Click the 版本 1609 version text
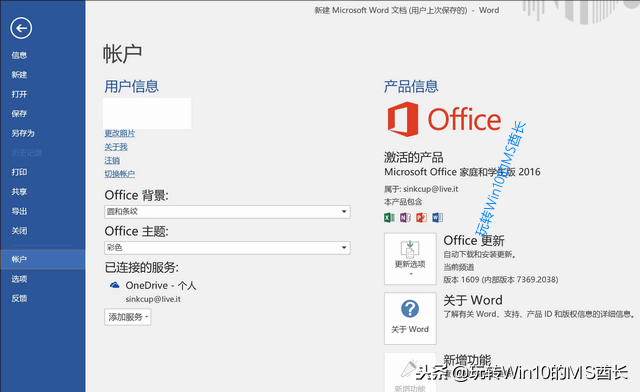The image size is (640, 392). pos(501,280)
